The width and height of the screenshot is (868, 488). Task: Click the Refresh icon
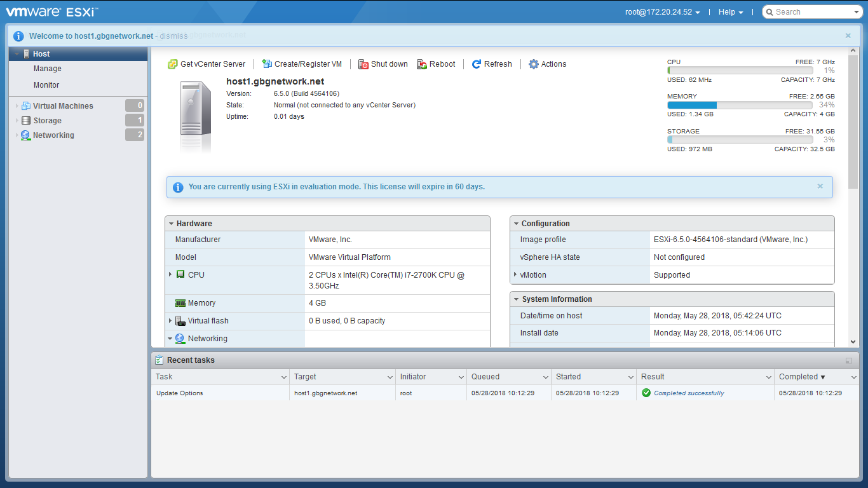tap(477, 64)
